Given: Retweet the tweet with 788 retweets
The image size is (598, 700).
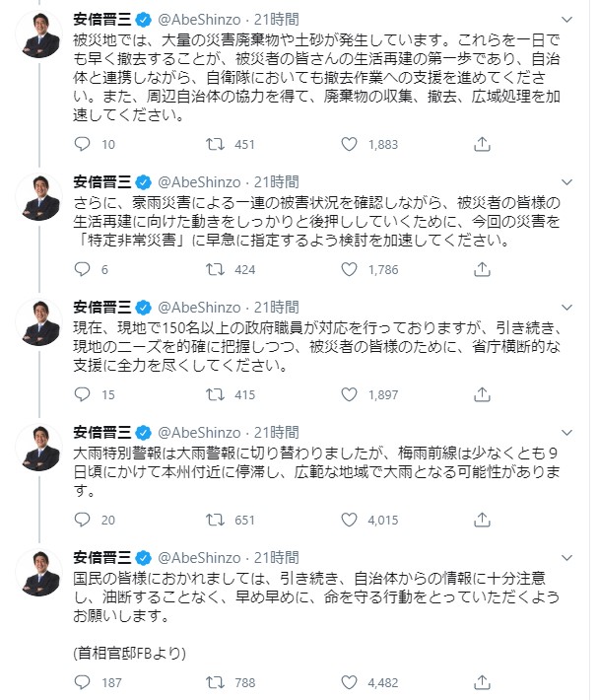Looking at the screenshot, I should (212, 681).
